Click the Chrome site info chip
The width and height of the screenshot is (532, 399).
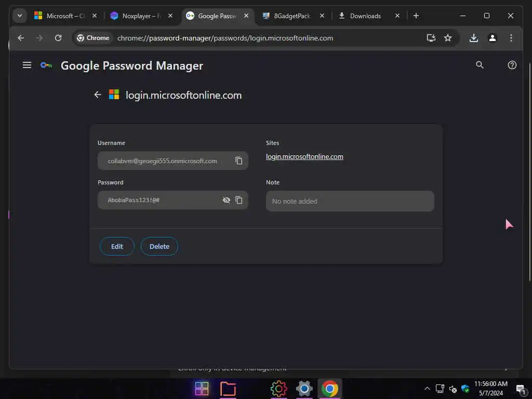[93, 38]
